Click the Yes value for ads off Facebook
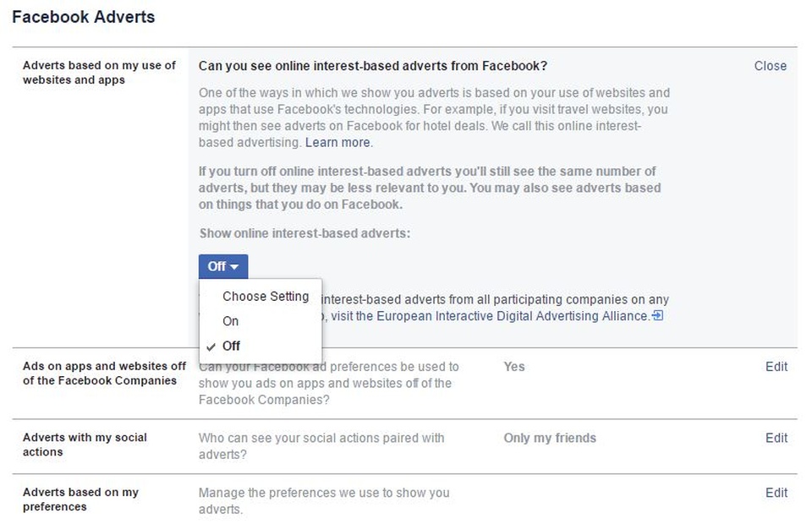 pos(513,367)
